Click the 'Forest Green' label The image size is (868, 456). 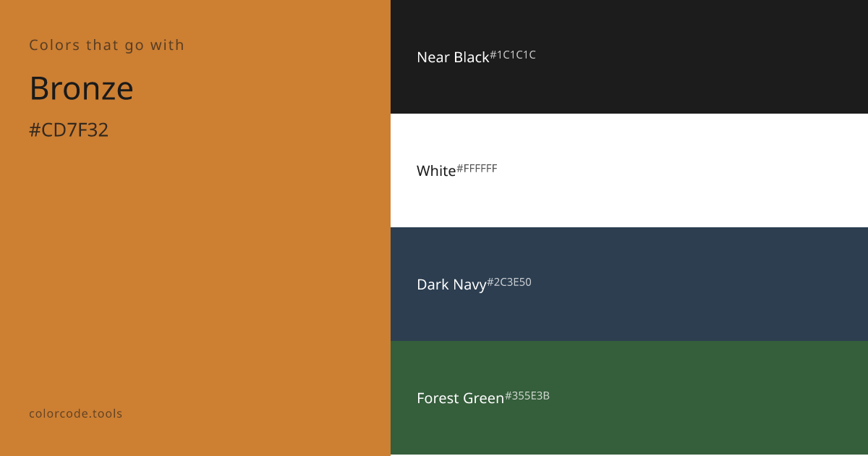point(460,398)
